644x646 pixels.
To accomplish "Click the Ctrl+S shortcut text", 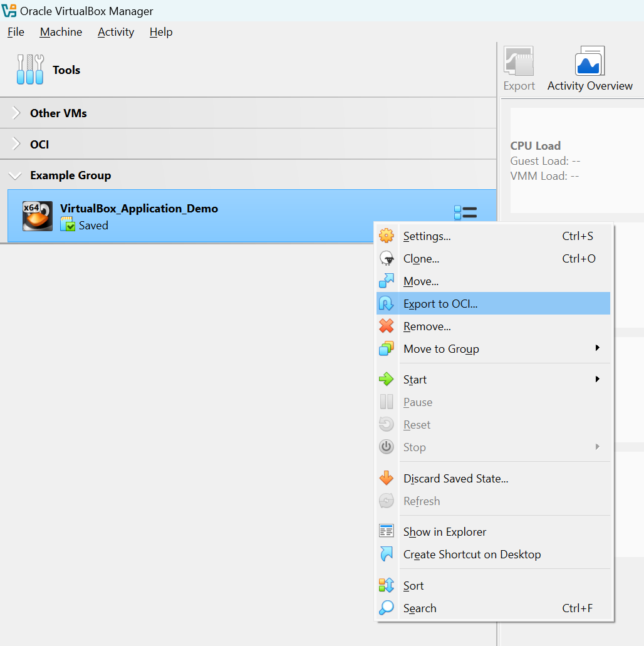I will coord(578,236).
